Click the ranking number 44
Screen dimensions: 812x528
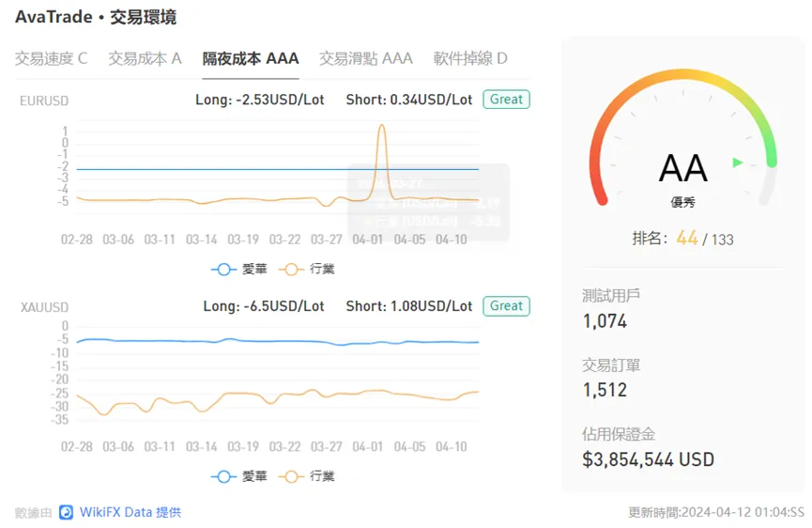tap(686, 239)
